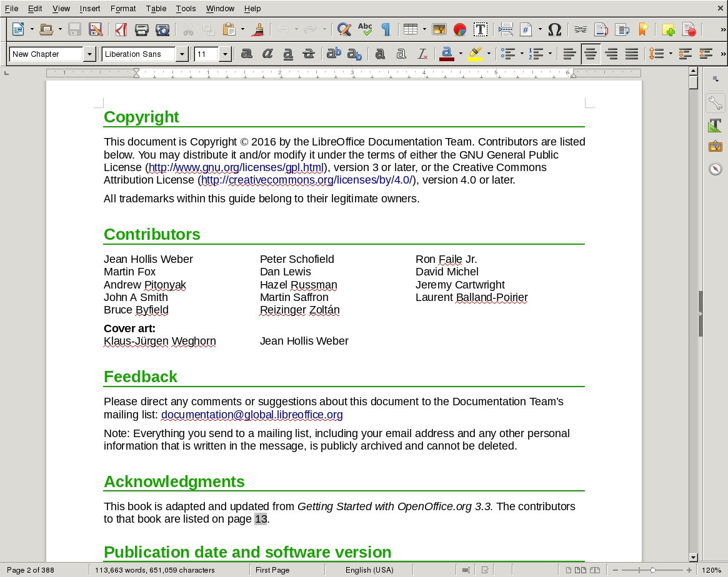Open the bullet list style dropdown arrow
The height and width of the screenshot is (577, 728).
(x=521, y=54)
